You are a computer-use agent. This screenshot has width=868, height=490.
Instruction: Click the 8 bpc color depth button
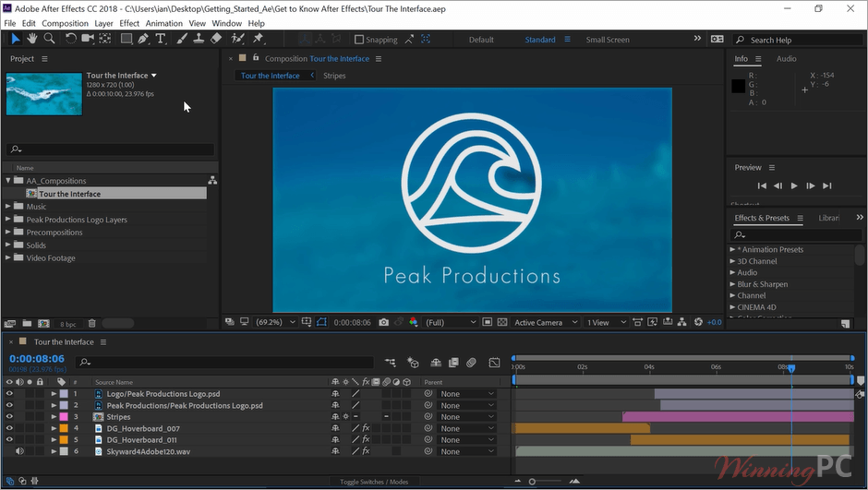tap(68, 324)
